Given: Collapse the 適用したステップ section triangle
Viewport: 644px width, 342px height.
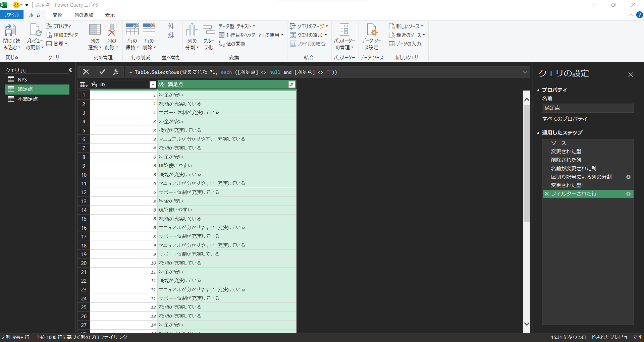Looking at the screenshot, I should 538,133.
